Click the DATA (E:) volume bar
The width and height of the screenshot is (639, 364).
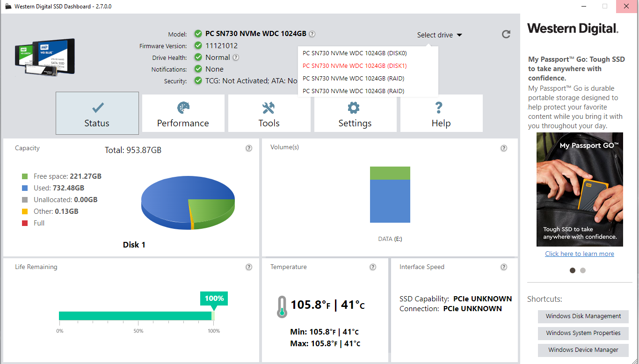click(x=390, y=195)
